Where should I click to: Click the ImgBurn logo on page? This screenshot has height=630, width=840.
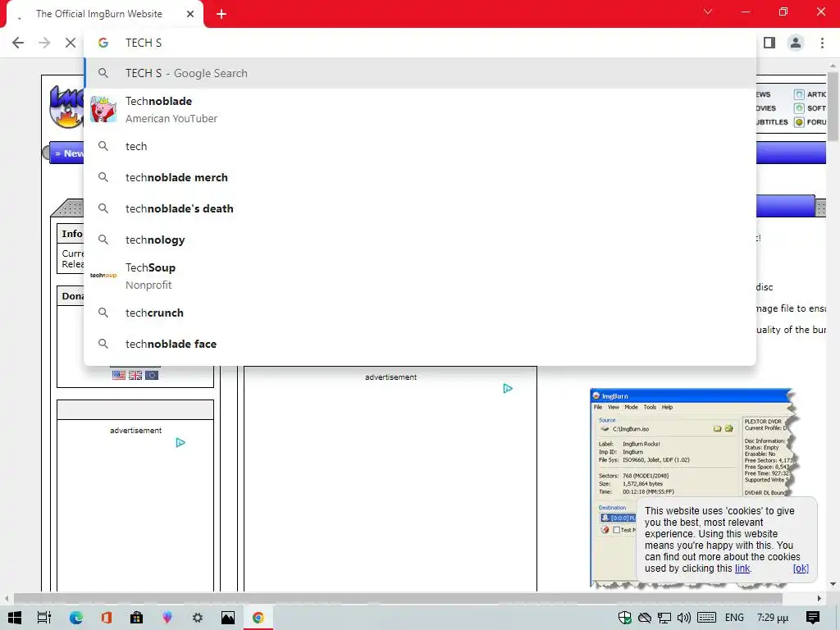point(66,107)
